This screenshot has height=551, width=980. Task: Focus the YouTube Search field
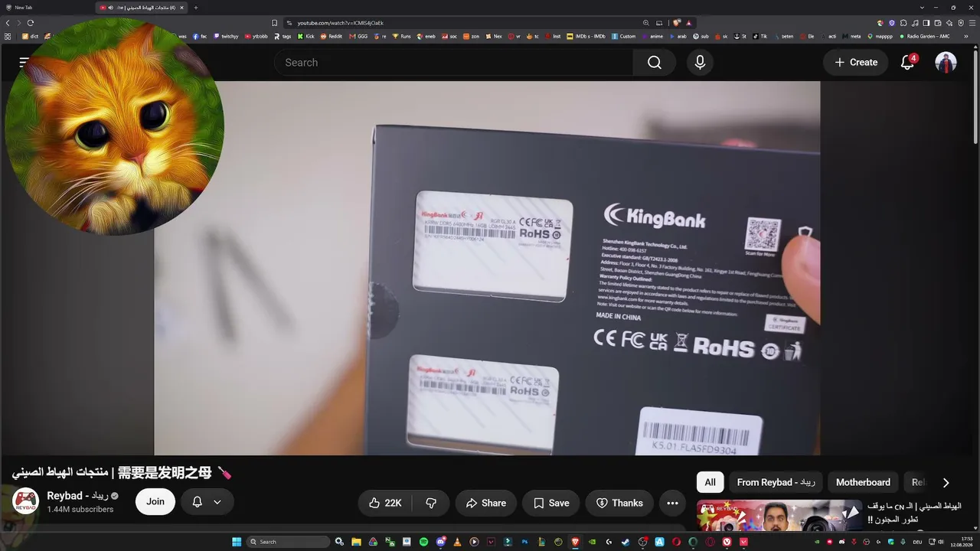tap(453, 63)
